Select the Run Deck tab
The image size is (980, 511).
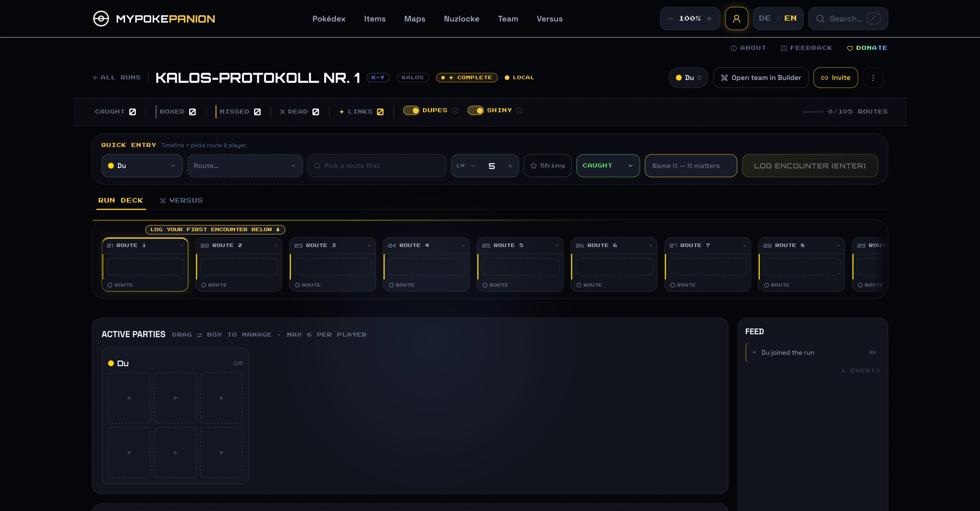click(x=121, y=201)
